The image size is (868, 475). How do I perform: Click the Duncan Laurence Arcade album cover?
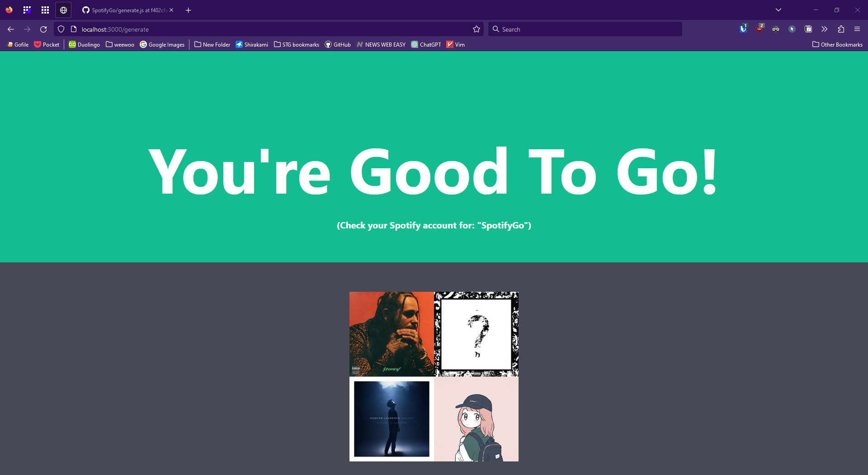tap(392, 419)
